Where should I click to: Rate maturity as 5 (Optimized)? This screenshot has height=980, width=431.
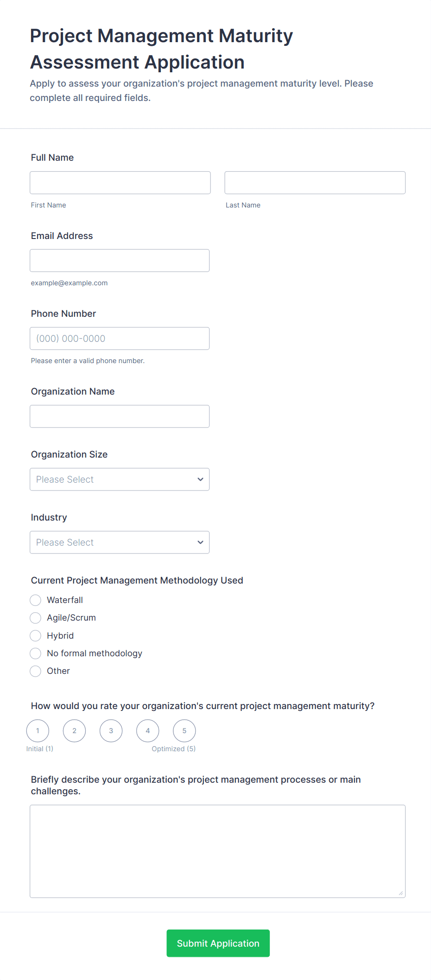(x=184, y=730)
